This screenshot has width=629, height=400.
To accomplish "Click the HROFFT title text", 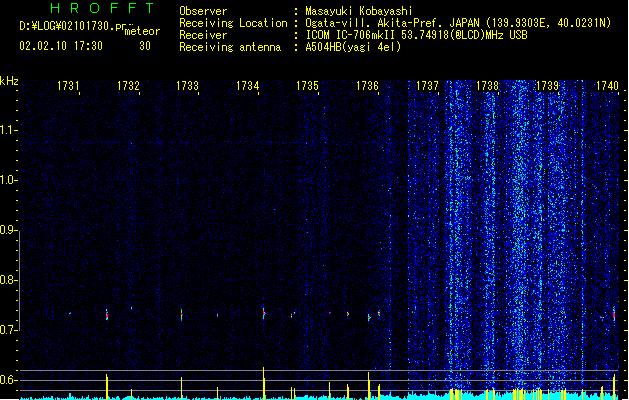I will 102,8.
